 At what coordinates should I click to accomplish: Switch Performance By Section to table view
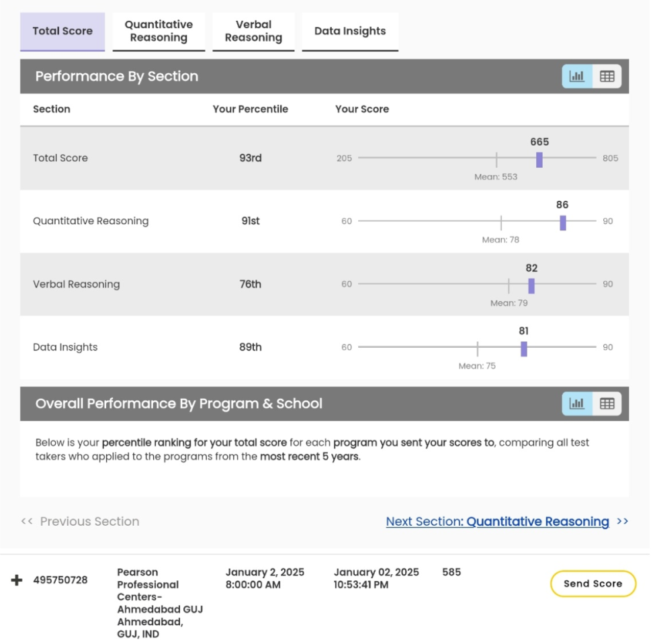click(x=607, y=77)
